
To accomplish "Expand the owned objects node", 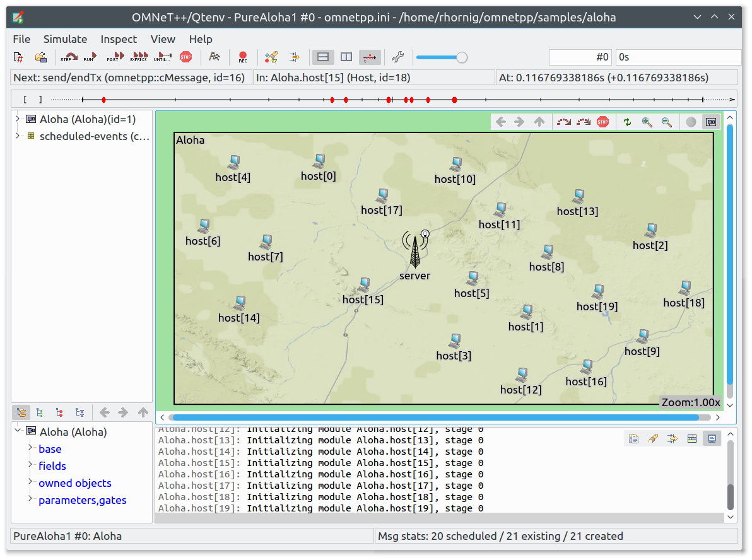I will click(x=30, y=481).
